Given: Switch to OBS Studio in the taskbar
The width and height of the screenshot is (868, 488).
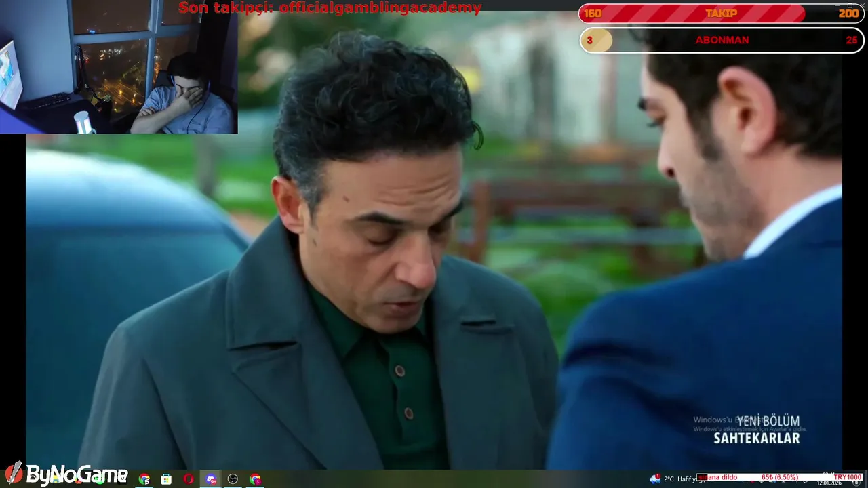Looking at the screenshot, I should click(x=233, y=479).
